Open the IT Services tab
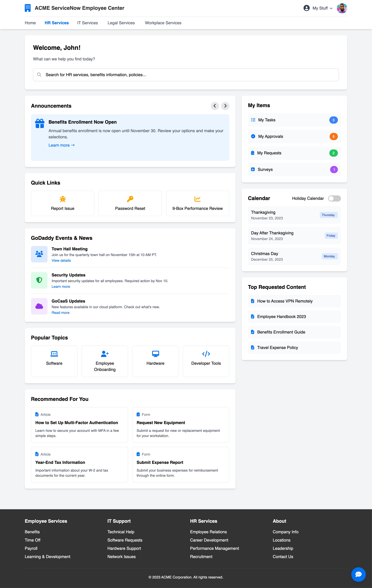 87,23
